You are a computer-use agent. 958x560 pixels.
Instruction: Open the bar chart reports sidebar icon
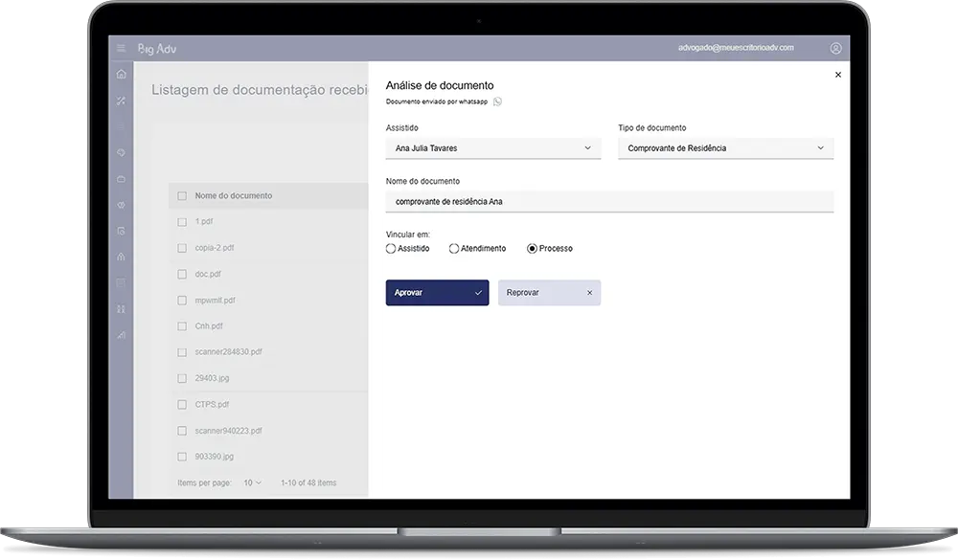(121, 335)
